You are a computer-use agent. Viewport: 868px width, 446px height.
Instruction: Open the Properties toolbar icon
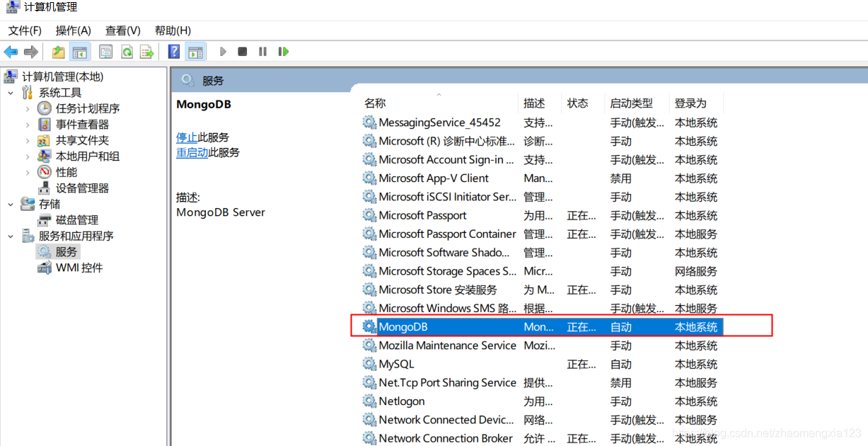coord(106,52)
